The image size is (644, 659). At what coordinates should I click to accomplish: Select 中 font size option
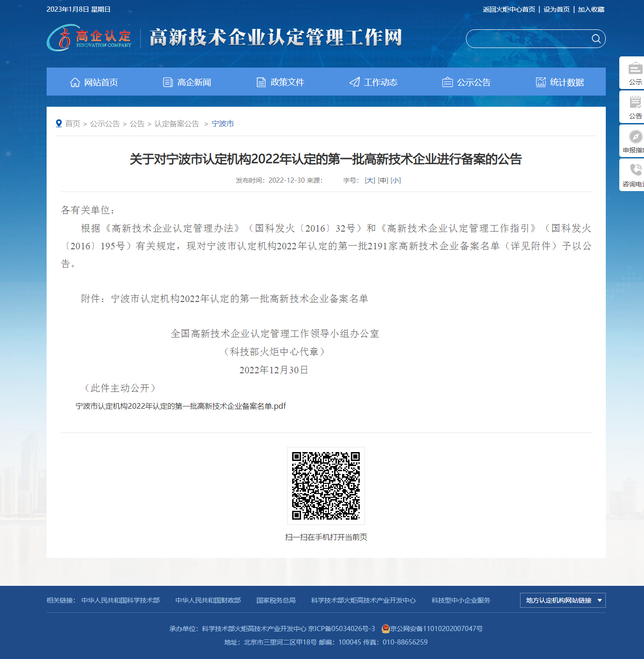[x=382, y=180]
